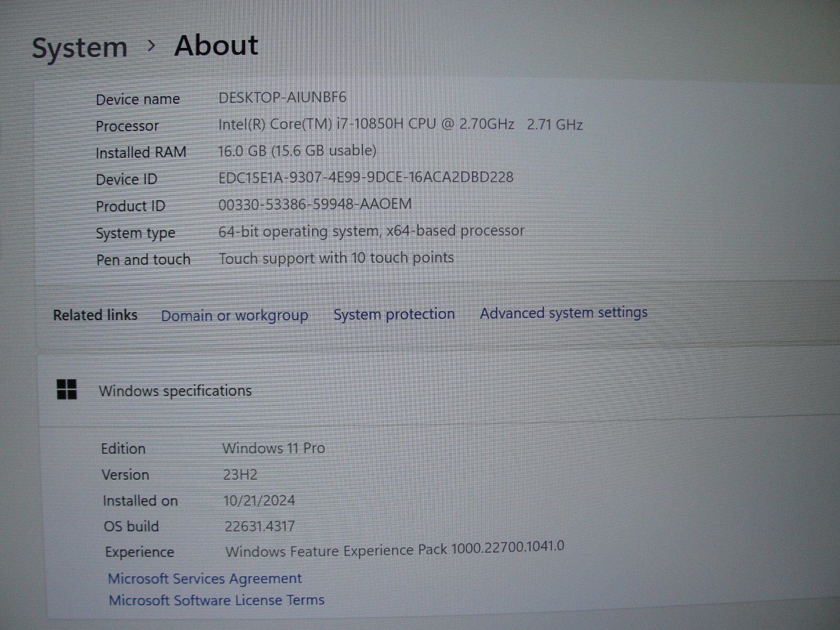Select Touch support with 10 touch points

[336, 258]
